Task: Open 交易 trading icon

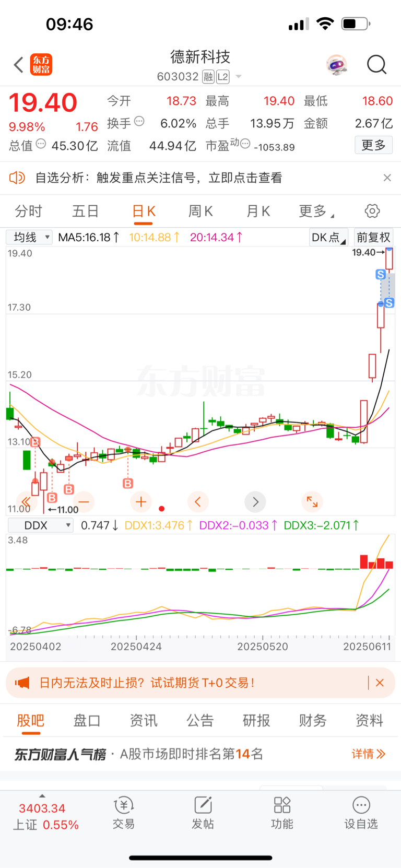Action: coord(124,813)
